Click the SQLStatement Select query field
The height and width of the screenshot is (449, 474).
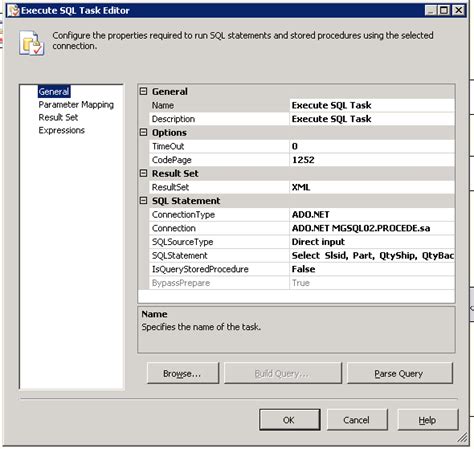372,256
